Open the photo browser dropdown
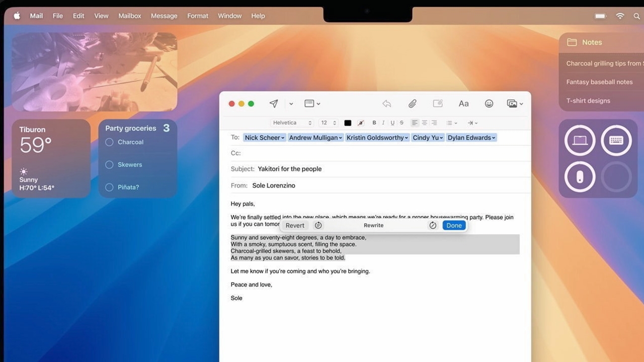Image resolution: width=644 pixels, height=362 pixels. tap(515, 104)
